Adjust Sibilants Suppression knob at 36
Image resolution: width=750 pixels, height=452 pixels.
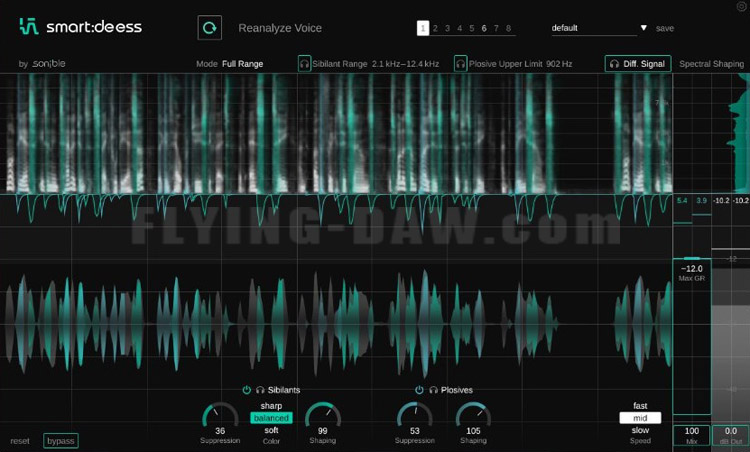[220, 414]
